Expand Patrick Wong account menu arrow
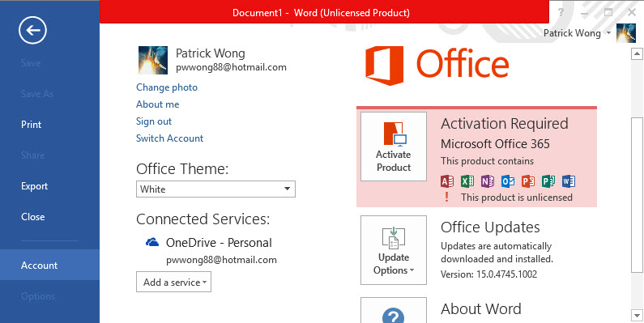This screenshot has width=644, height=323. tap(608, 33)
